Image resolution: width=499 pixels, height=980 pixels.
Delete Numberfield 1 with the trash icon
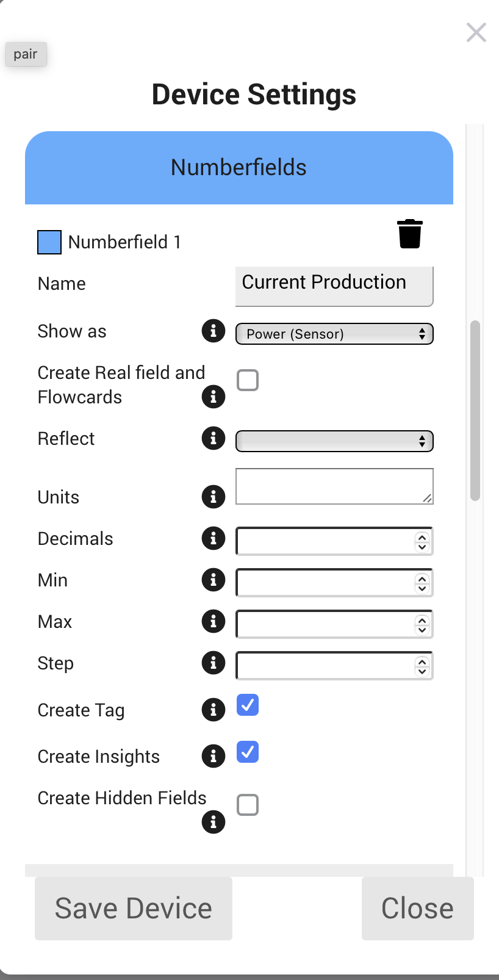pos(410,234)
